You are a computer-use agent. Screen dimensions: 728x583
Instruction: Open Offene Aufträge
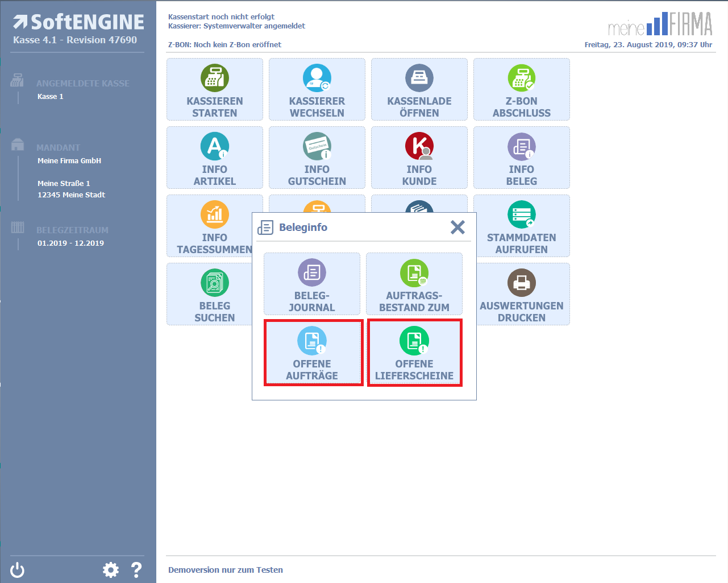coord(313,352)
